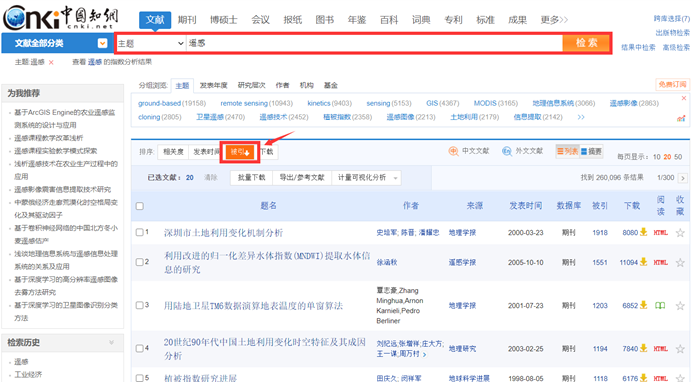This screenshot has width=692, height=382.
Task: Filter by 中文文献 icon
Action: point(453,151)
